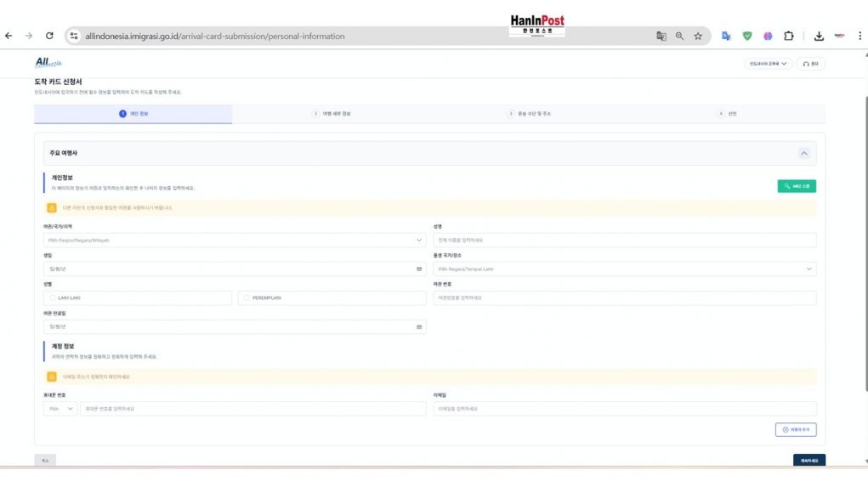Open the birth date calendar picker icon

(x=419, y=269)
